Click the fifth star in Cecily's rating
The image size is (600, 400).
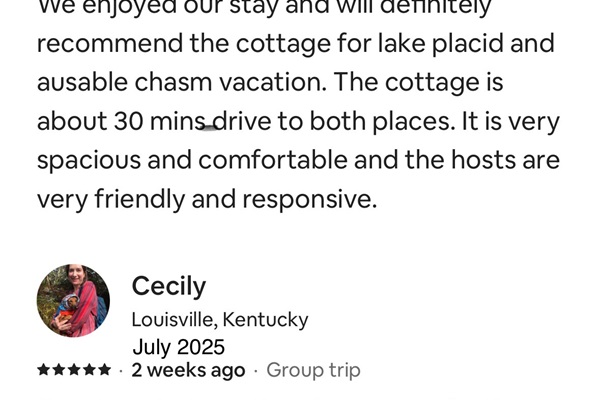coord(104,370)
